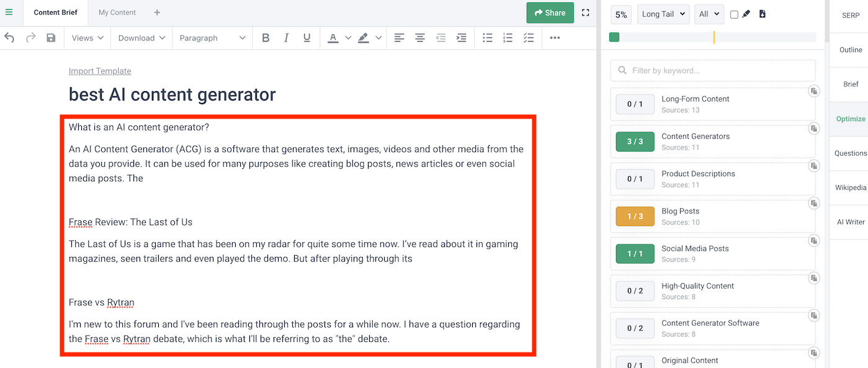Copy the Content Generators keyword
The image size is (868, 368).
click(814, 128)
